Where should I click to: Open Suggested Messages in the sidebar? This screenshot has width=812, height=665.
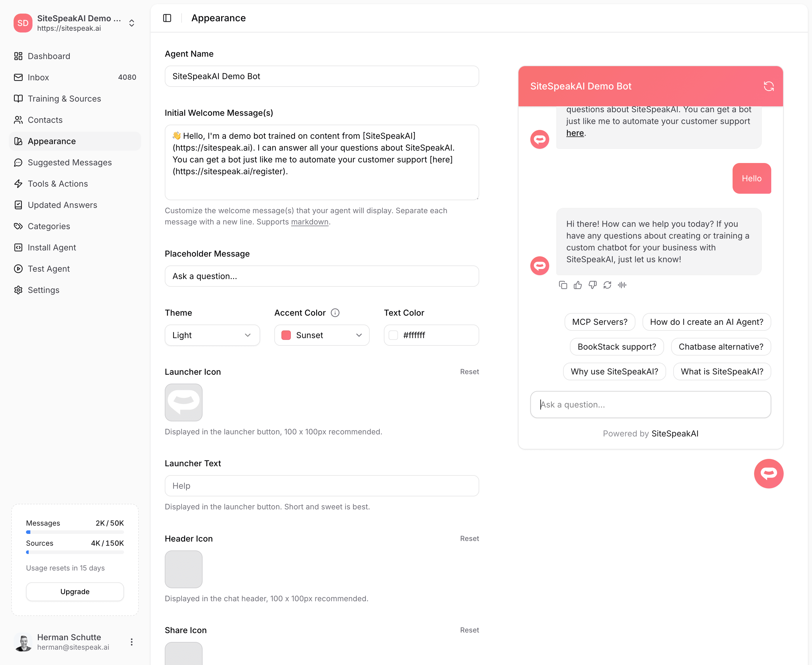[x=70, y=162]
